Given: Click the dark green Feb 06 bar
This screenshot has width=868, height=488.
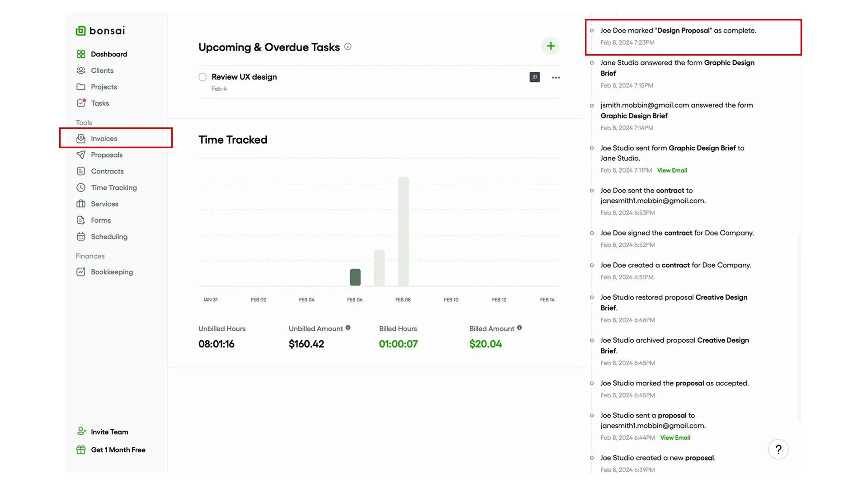Looking at the screenshot, I should click(x=355, y=277).
